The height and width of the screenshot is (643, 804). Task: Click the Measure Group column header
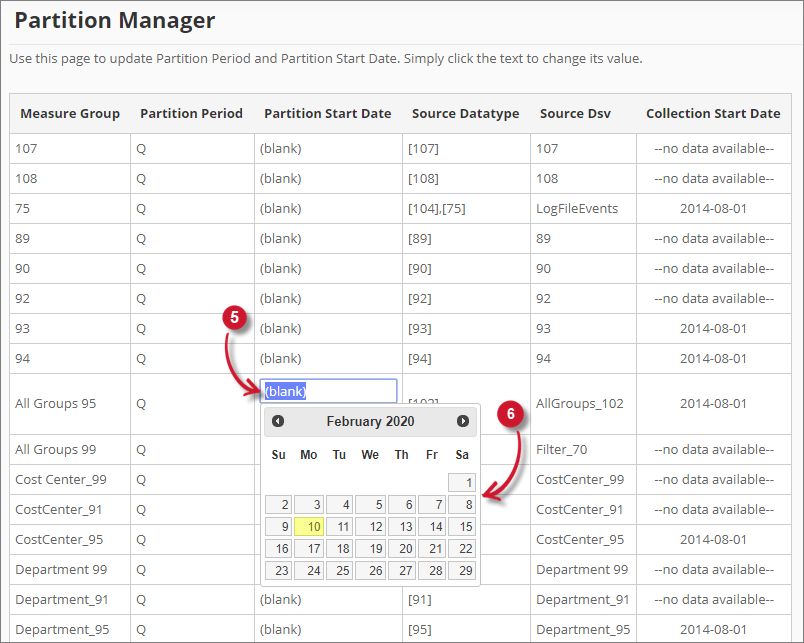point(70,113)
